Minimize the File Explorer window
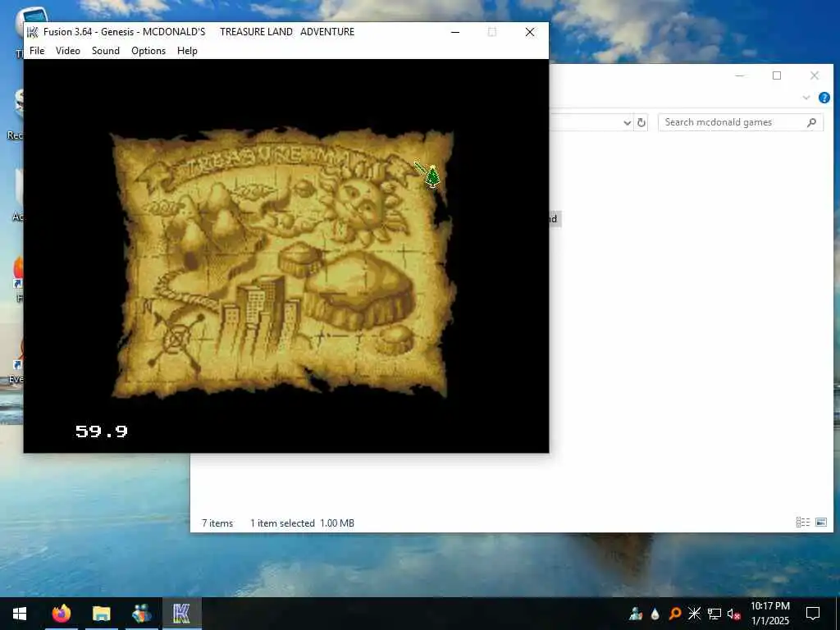The width and height of the screenshot is (840, 630). (740, 76)
